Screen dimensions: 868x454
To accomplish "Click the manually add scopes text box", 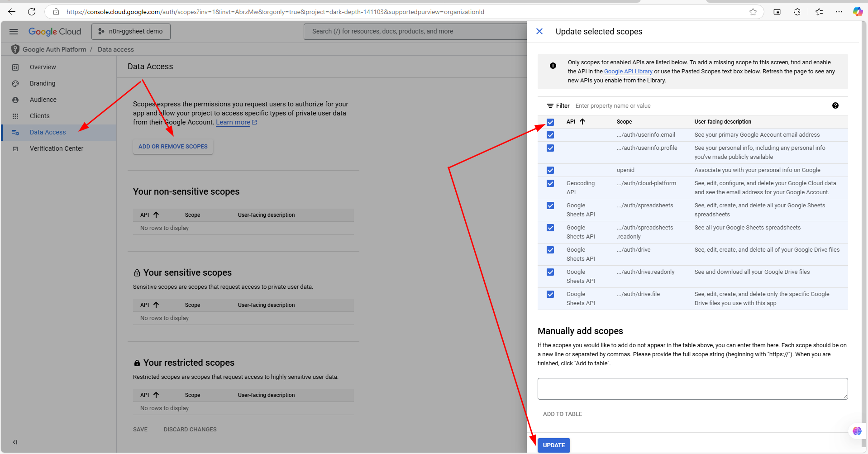I will click(692, 389).
